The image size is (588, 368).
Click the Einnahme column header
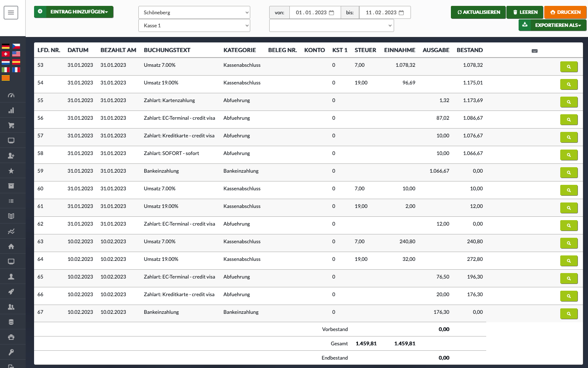click(x=400, y=50)
